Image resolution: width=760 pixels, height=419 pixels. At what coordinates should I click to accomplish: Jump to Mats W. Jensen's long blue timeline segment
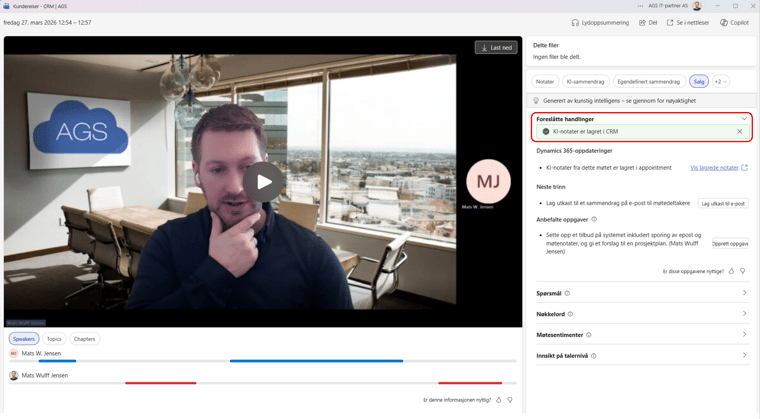click(x=316, y=361)
